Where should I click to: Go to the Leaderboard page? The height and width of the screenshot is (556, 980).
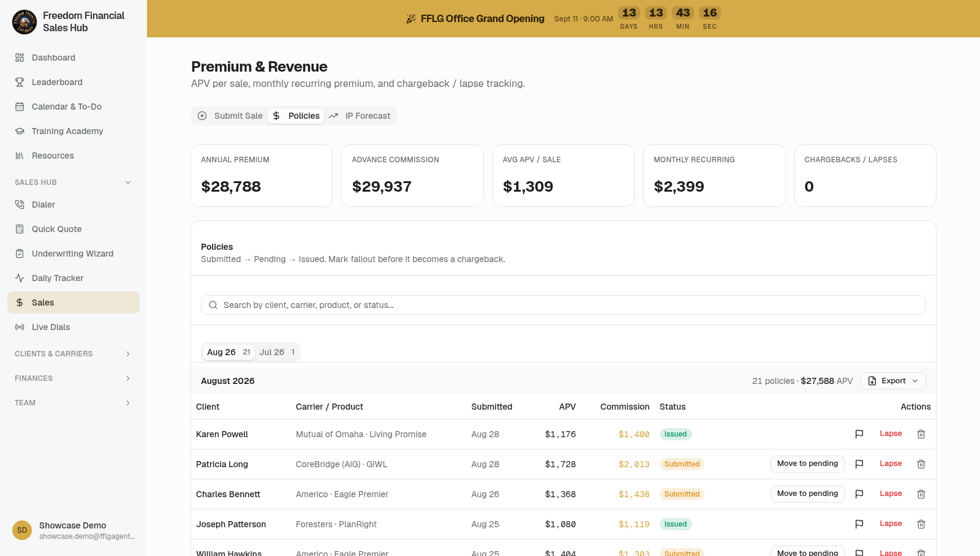(73, 82)
